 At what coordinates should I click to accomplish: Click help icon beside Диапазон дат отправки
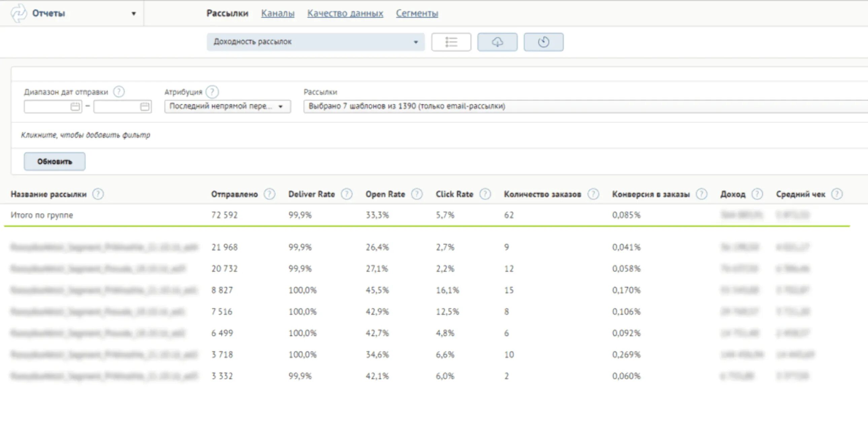point(118,91)
